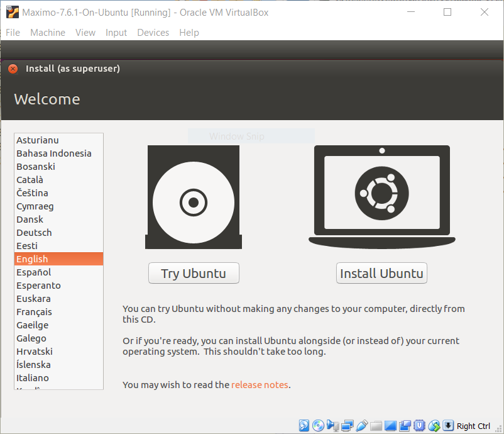Image resolution: width=504 pixels, height=434 pixels.
Task: Maximize the VirtualBox window
Action: click(x=447, y=12)
